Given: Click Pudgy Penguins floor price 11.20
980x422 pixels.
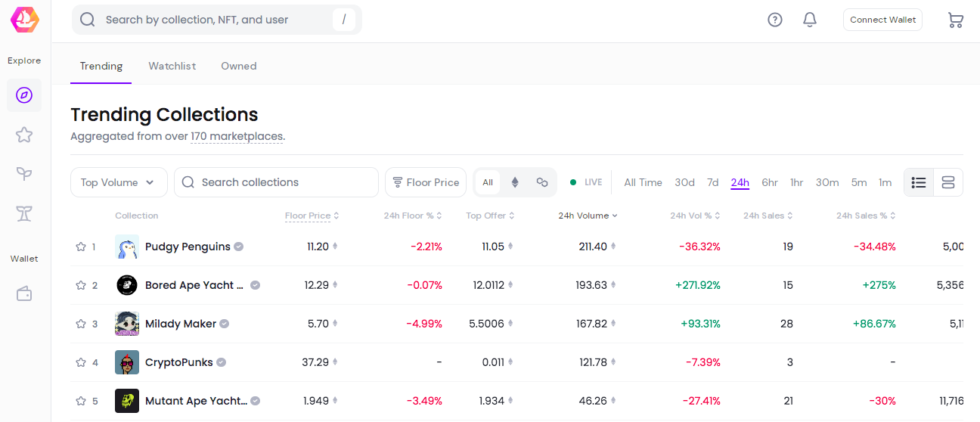Looking at the screenshot, I should (318, 247).
